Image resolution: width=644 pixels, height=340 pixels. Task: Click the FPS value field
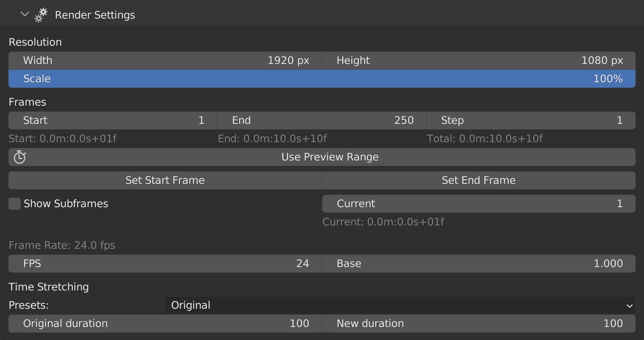(x=165, y=264)
